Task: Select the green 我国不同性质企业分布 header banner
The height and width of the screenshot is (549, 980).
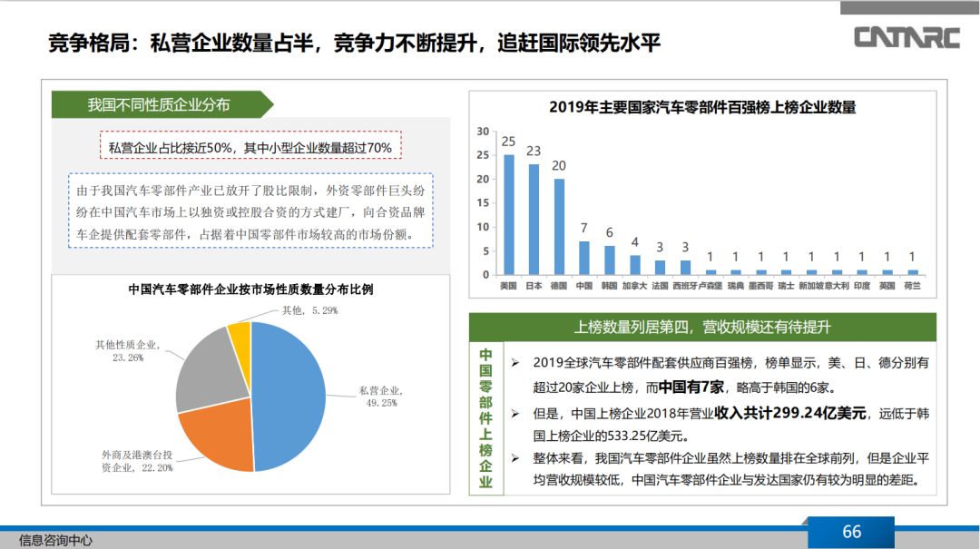Action: [x=162, y=104]
